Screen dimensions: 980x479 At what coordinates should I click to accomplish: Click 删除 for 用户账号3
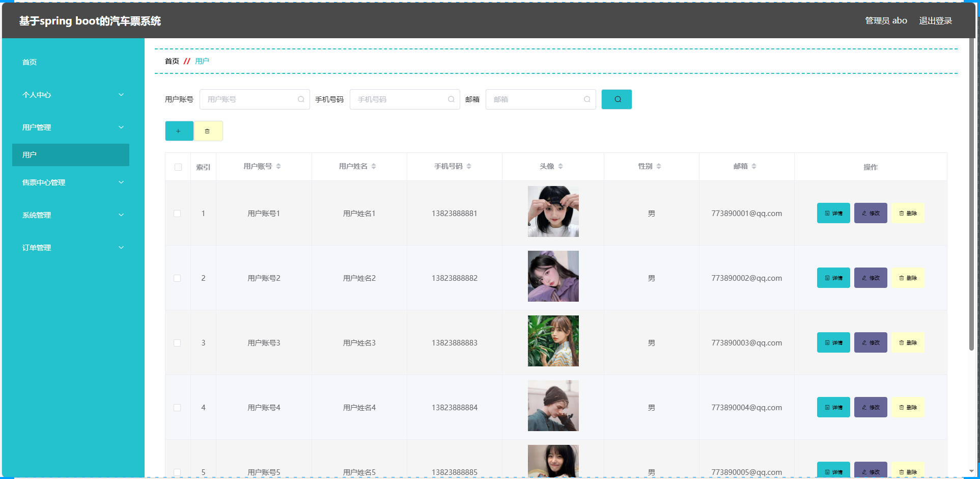tap(908, 342)
